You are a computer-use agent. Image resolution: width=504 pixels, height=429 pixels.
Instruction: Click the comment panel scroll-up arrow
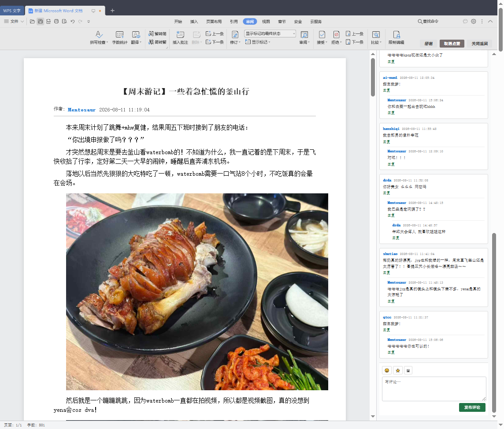494,54
